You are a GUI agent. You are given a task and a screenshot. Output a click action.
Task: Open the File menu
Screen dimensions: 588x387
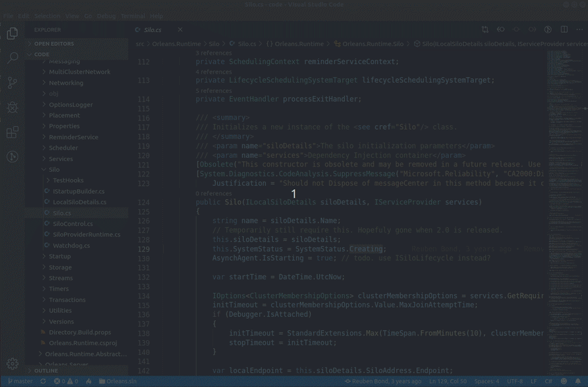(x=8, y=16)
